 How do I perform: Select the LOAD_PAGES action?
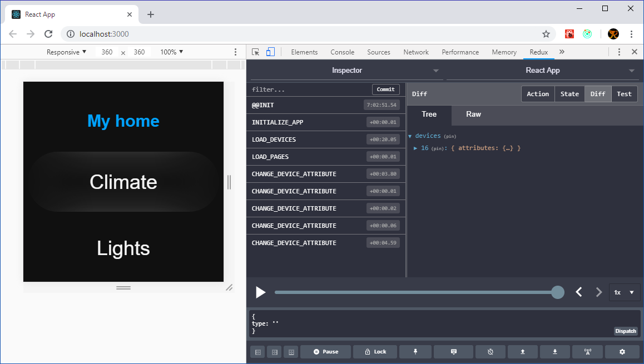coord(326,157)
